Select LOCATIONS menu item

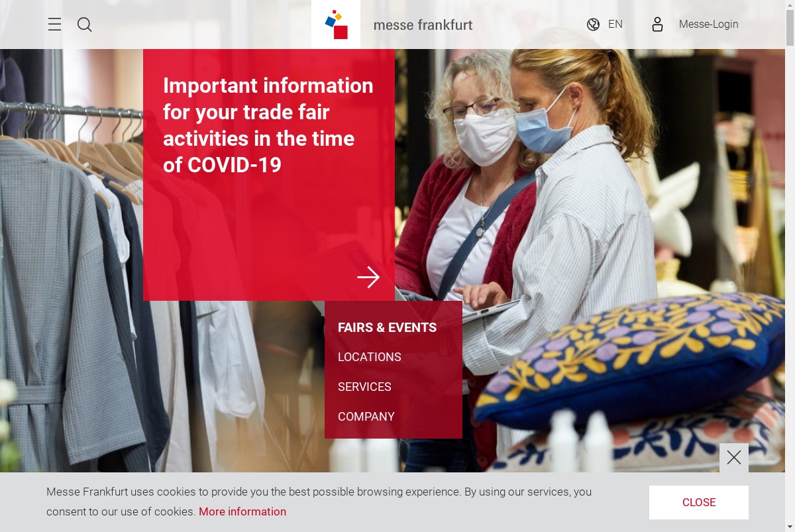[370, 357]
